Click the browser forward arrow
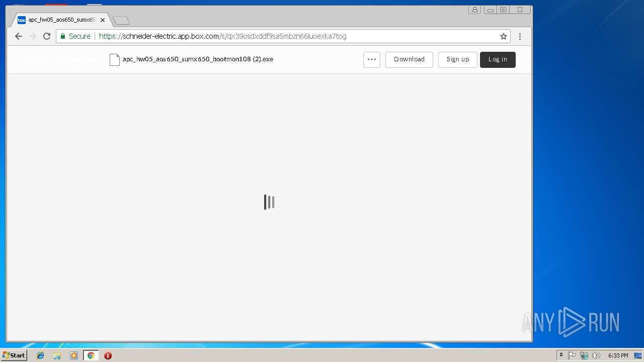 (x=33, y=36)
